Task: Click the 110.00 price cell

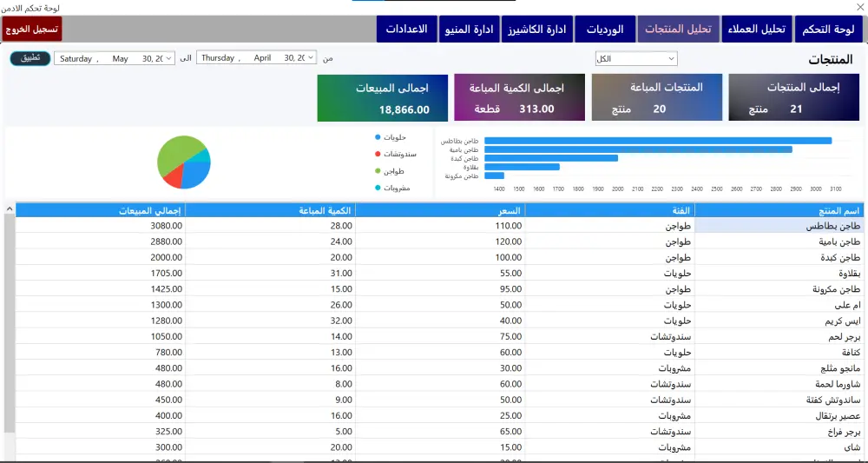Action: tap(440, 225)
